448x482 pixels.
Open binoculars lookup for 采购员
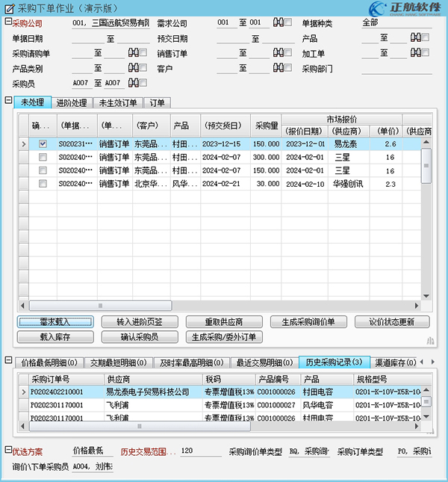(133, 82)
